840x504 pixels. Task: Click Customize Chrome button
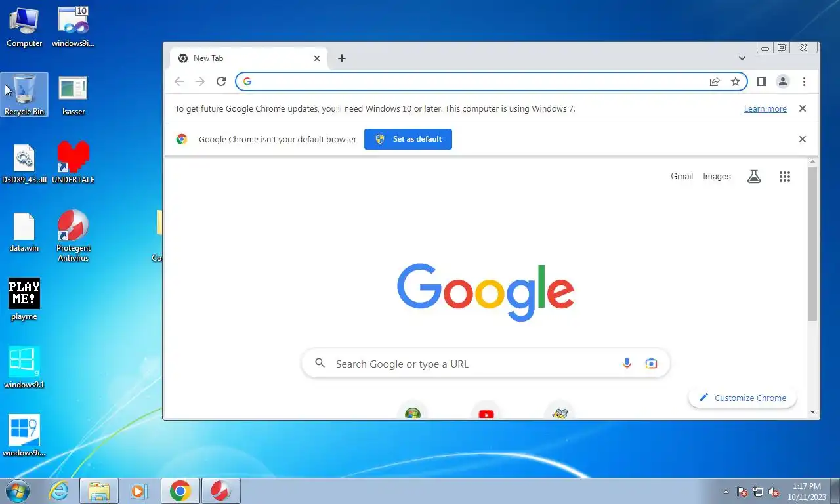(x=742, y=398)
